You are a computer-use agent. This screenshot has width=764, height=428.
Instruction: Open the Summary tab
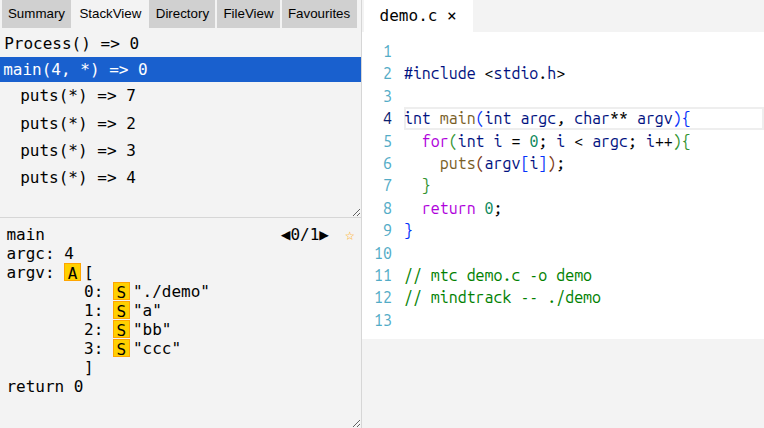[36, 14]
